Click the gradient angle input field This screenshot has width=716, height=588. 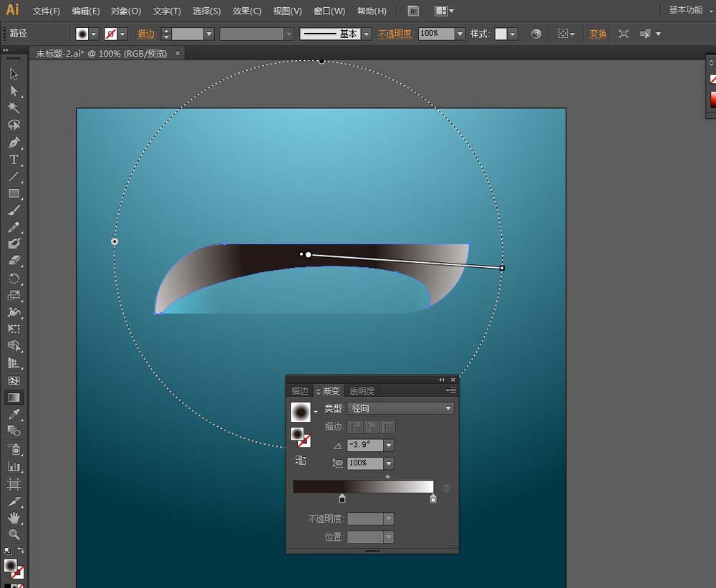coord(365,445)
